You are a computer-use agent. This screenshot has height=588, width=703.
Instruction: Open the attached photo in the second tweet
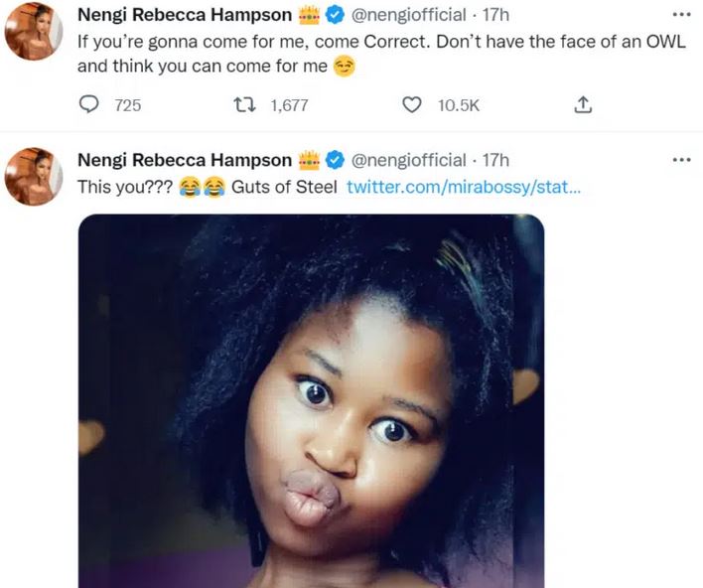click(311, 397)
